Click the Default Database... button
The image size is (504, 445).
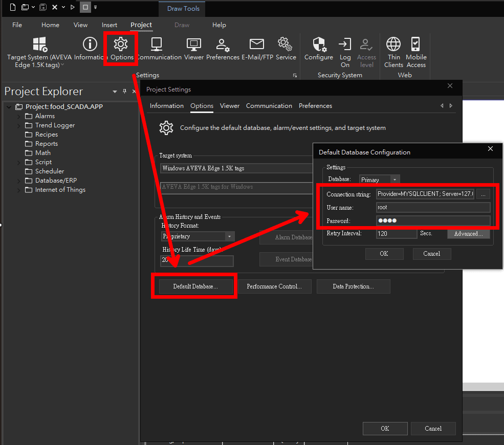pos(195,286)
